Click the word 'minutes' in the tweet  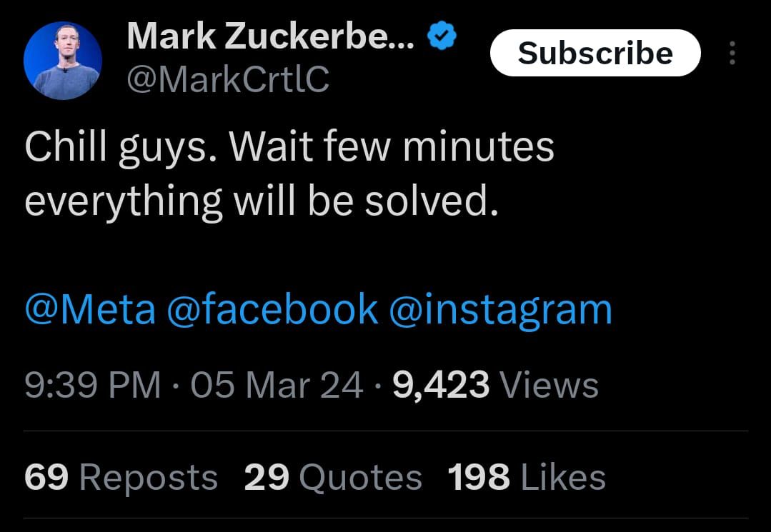[479, 147]
